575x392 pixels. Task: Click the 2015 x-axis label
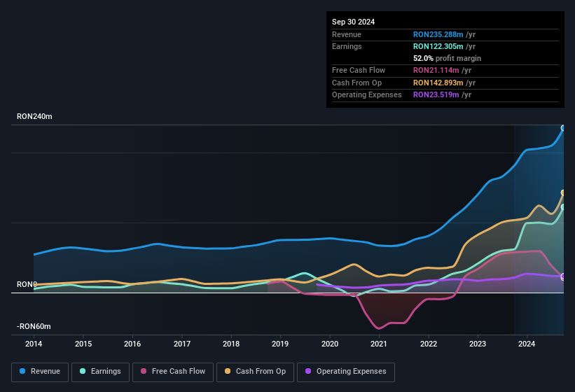tap(83, 344)
